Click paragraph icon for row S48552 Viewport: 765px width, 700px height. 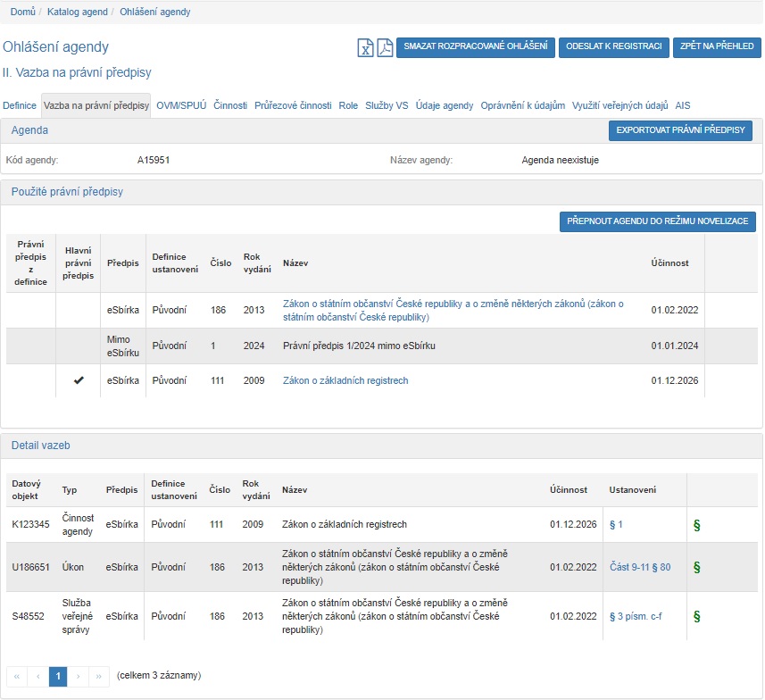coord(696,616)
